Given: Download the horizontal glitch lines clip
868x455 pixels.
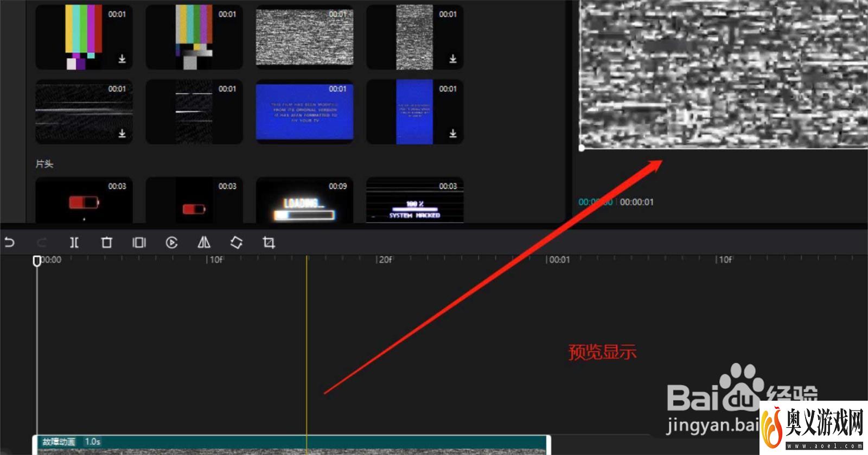Looking at the screenshot, I should tap(122, 133).
